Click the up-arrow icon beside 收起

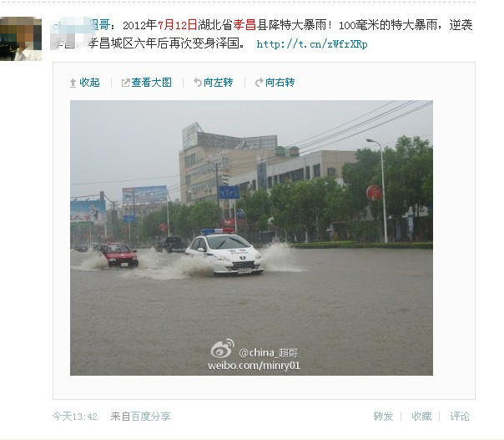pos(73,83)
